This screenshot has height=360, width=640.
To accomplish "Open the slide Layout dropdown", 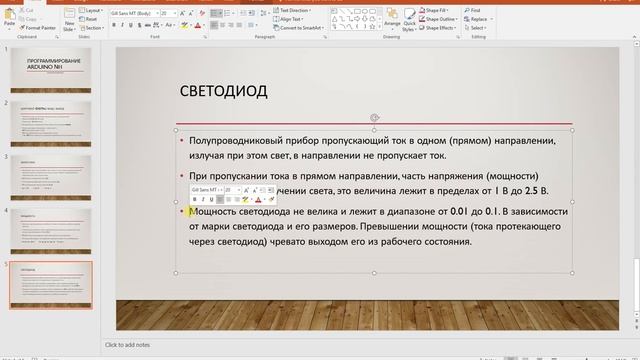I will coord(91,10).
